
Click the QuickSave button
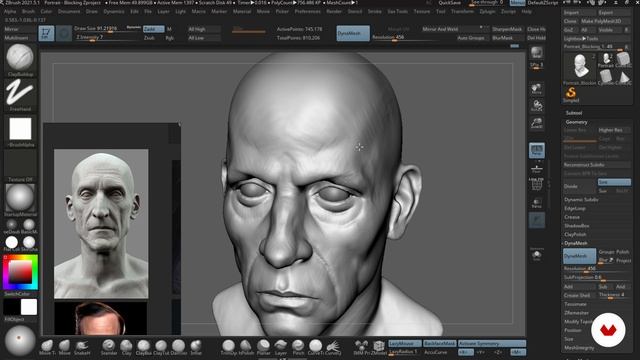(x=450, y=3)
